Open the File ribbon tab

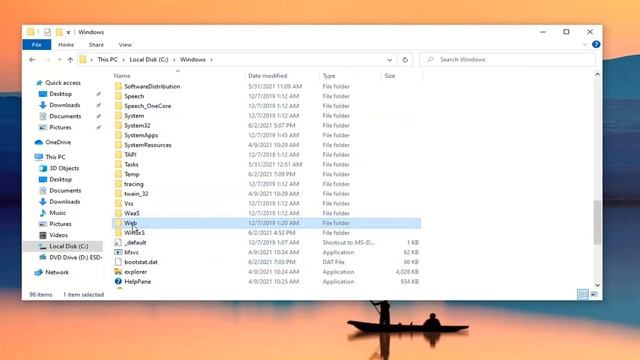[37, 44]
